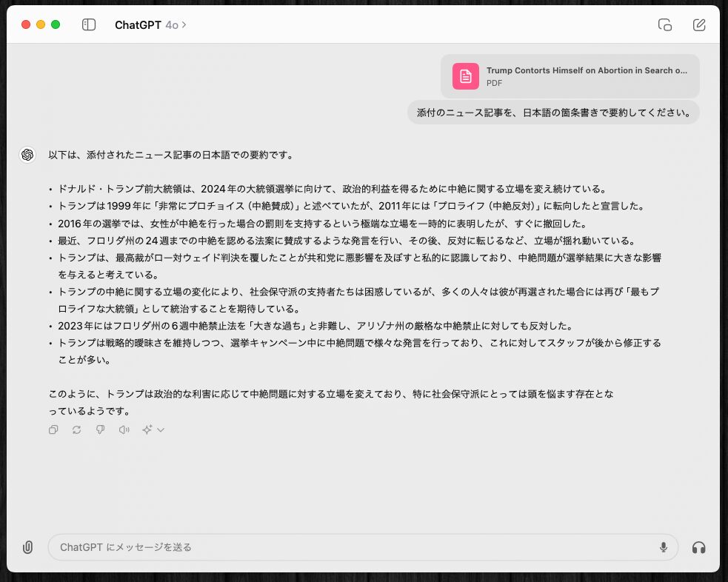Start a new chat with compose icon
This screenshot has height=582, width=728.
point(699,24)
